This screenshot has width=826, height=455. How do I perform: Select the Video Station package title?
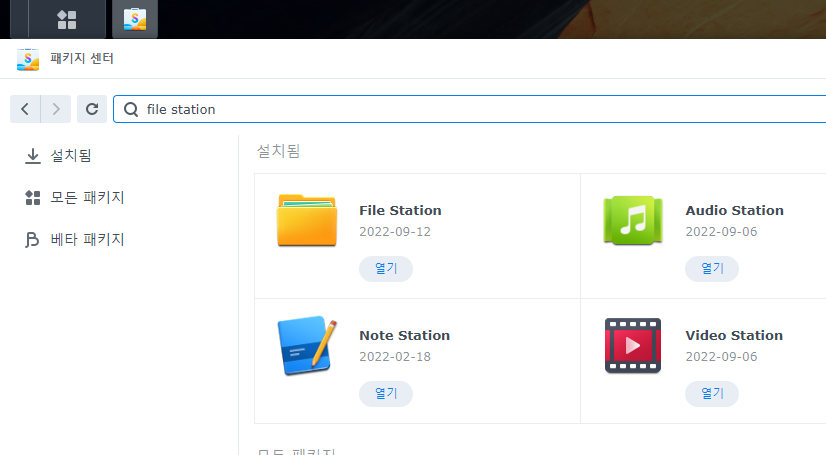pos(734,335)
